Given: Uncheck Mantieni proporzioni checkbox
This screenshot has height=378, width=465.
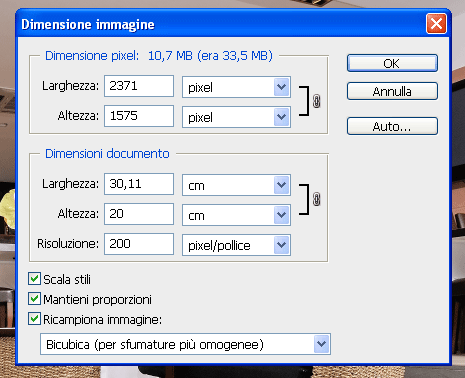Looking at the screenshot, I should (x=34, y=299).
